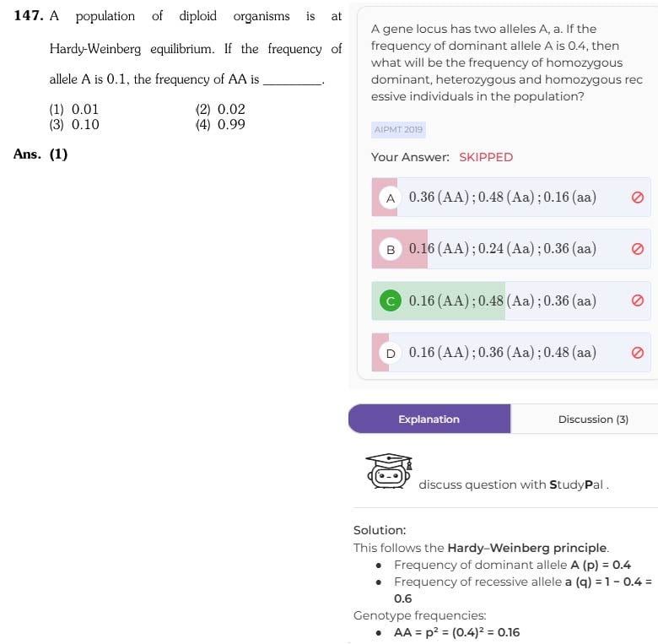Viewport: 658px width, 644px height.
Task: Select the circled letter D option badge
Action: click(x=391, y=353)
